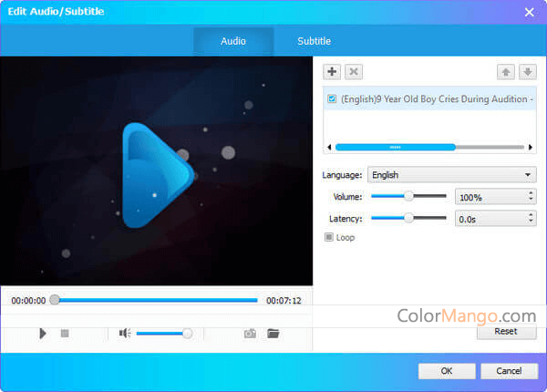The image size is (547, 392).
Task: Uncheck the English audio track checkbox
Action: (x=332, y=98)
